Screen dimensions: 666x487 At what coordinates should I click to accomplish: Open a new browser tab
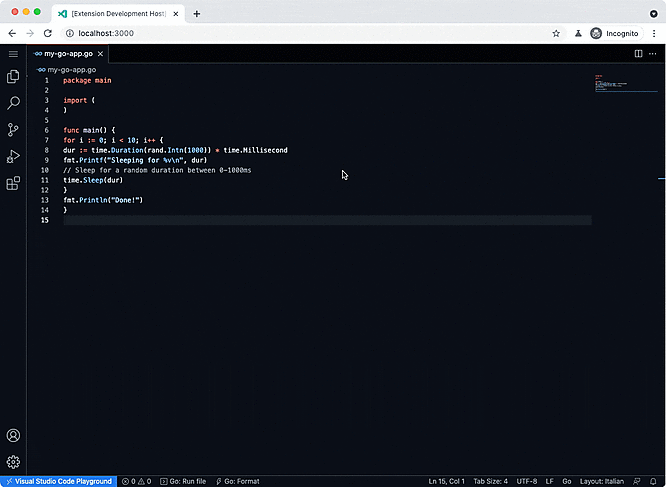click(x=197, y=14)
